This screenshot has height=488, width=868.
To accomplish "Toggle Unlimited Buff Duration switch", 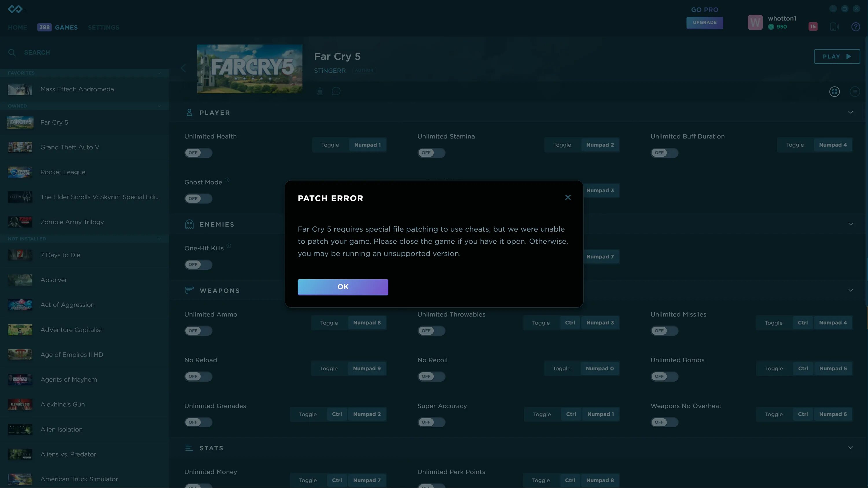I will 665,153.
